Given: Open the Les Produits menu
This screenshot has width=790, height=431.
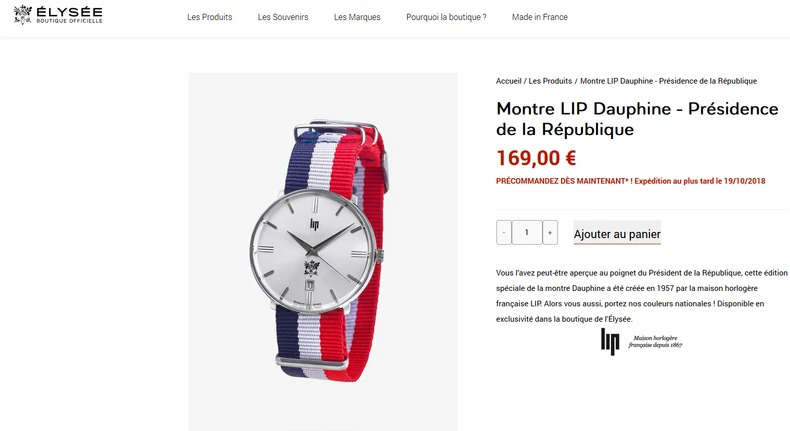Looking at the screenshot, I should (x=210, y=17).
